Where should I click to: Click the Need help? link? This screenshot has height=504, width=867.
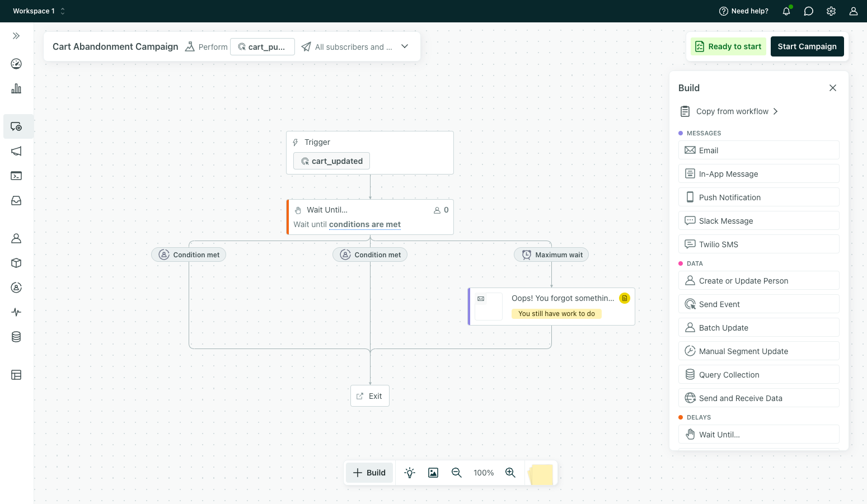743,11
